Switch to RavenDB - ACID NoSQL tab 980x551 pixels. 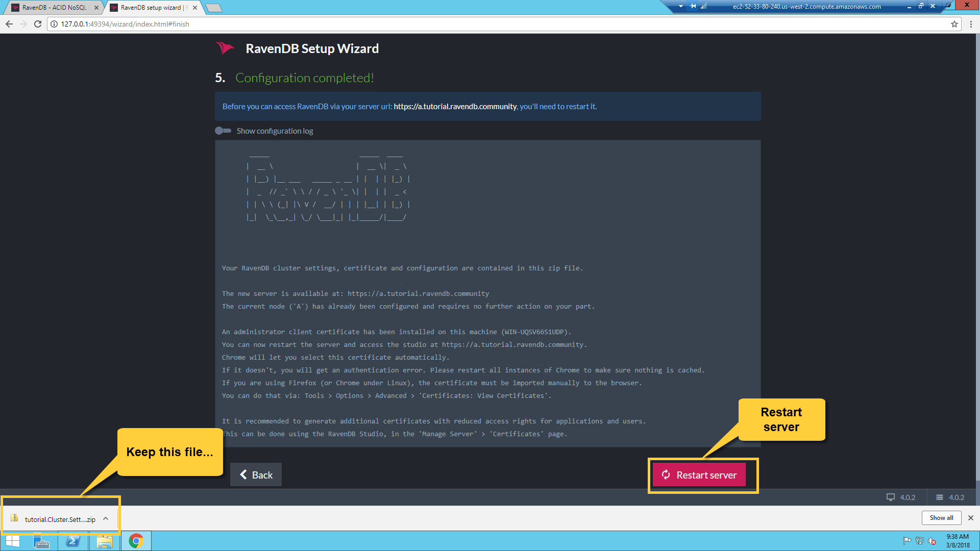pos(55,8)
